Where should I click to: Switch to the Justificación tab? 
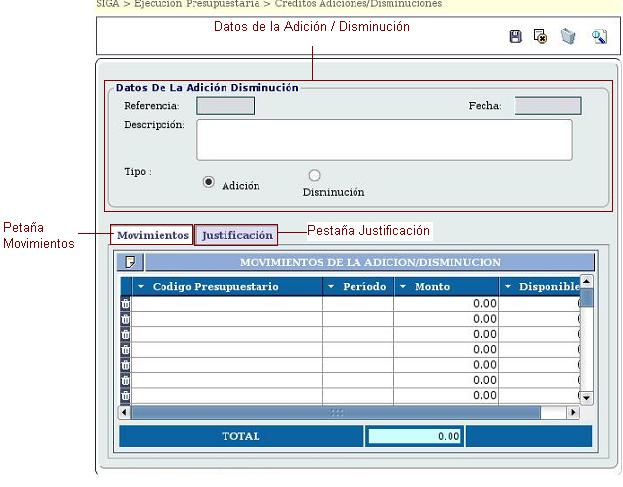pos(236,235)
